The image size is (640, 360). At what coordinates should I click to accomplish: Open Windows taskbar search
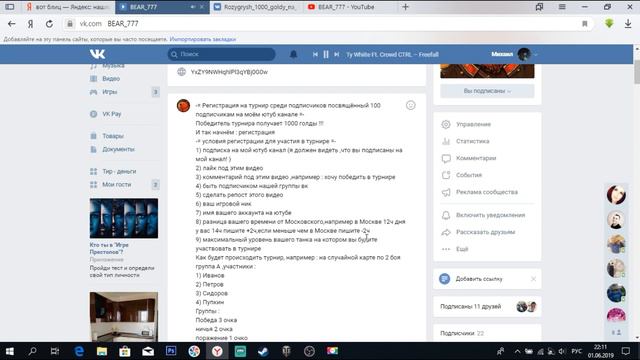point(32,351)
